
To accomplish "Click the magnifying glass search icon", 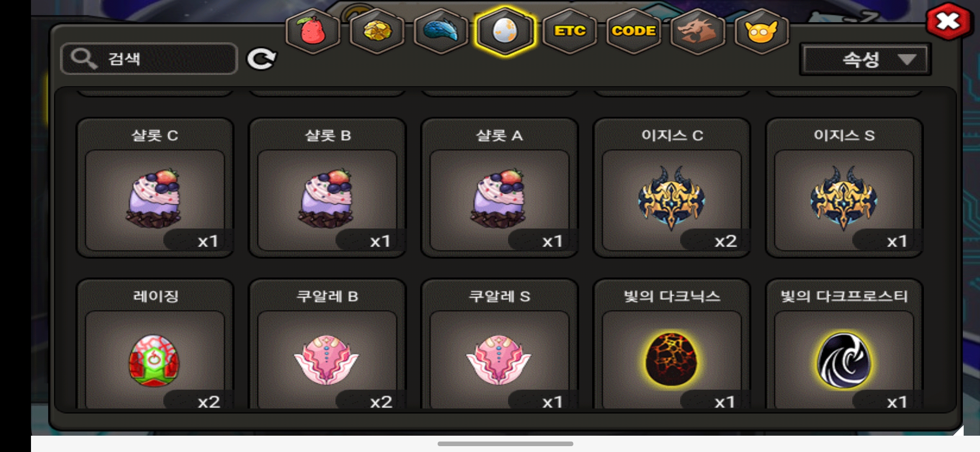I will pos(84,59).
